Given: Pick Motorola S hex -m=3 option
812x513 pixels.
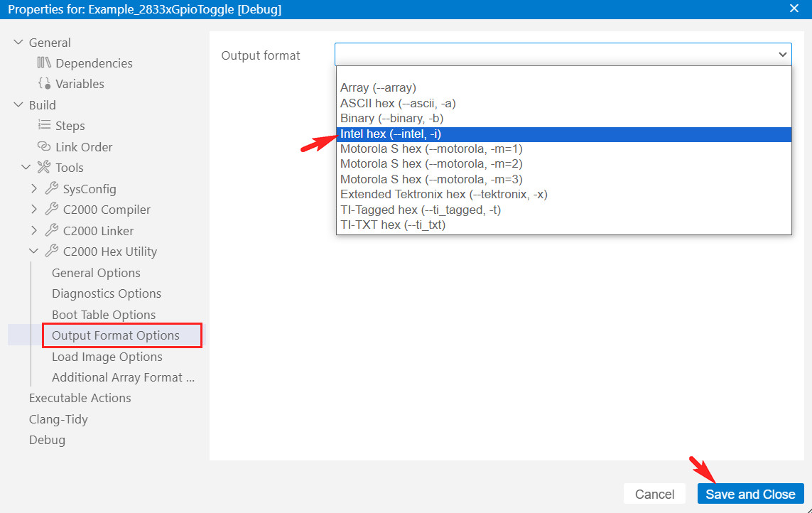Looking at the screenshot, I should [564, 179].
